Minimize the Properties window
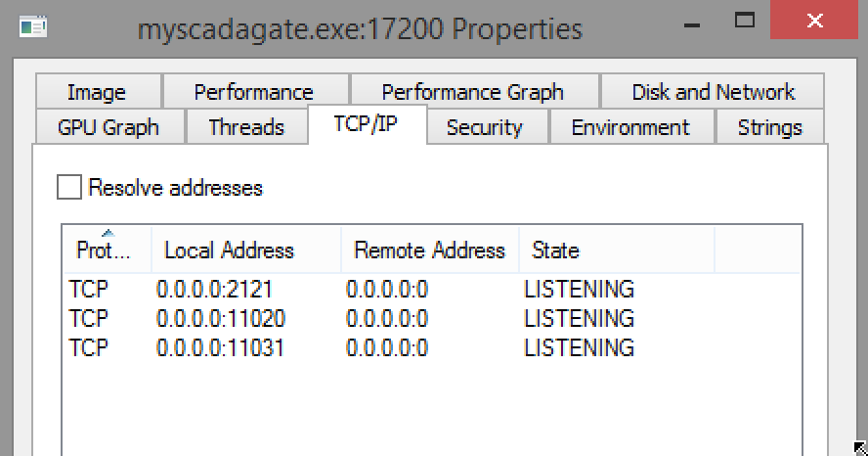The width and height of the screenshot is (868, 456). coord(691,24)
